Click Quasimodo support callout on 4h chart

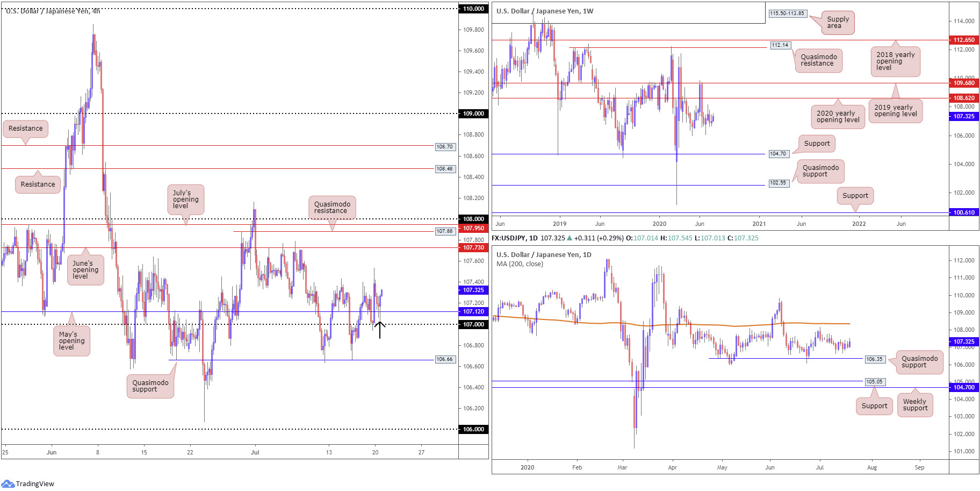[x=150, y=386]
